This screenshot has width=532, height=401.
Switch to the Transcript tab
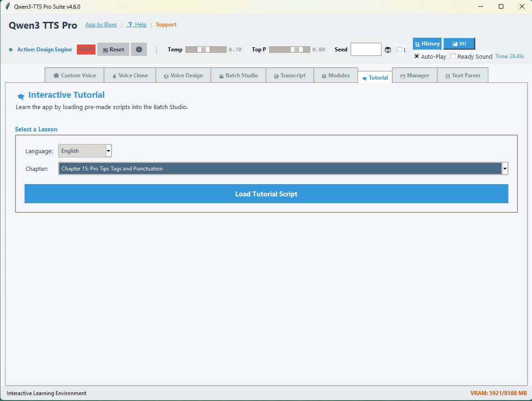(x=290, y=75)
